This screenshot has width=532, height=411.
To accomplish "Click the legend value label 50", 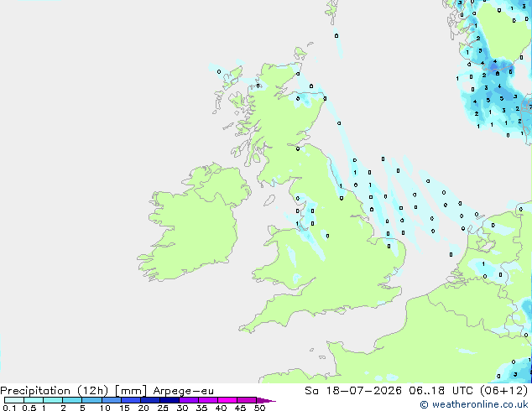I will click(x=259, y=408).
